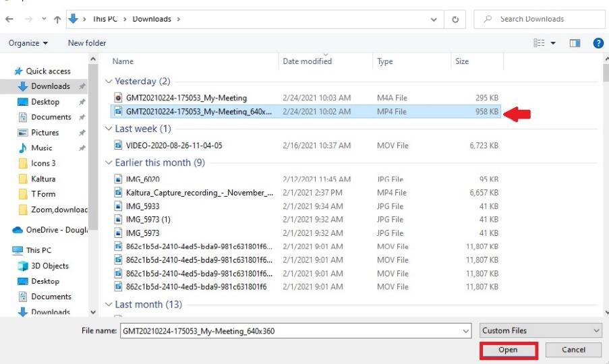Open the Music folder in Quick access
The width and height of the screenshot is (609, 364).
pos(41,148)
